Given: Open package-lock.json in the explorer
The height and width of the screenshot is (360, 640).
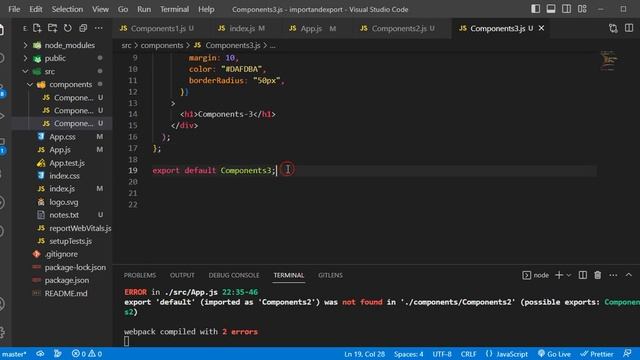Looking at the screenshot, I should click(x=61, y=267).
